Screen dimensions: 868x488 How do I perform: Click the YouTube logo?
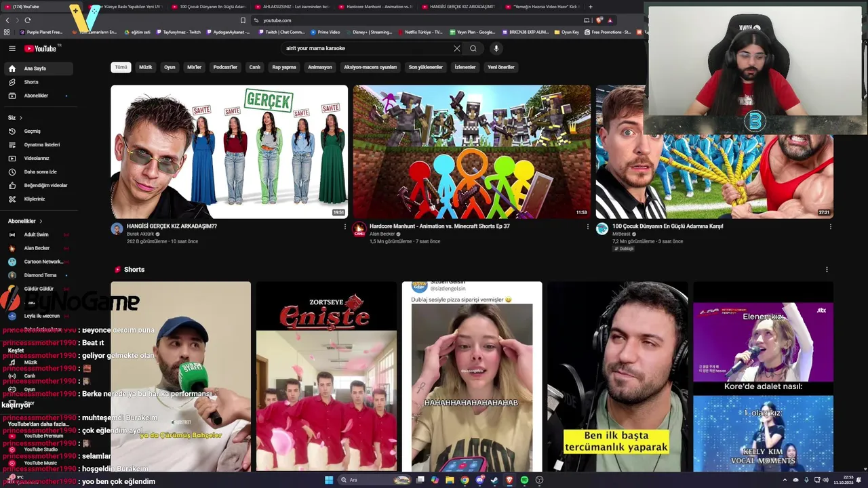tap(41, 48)
